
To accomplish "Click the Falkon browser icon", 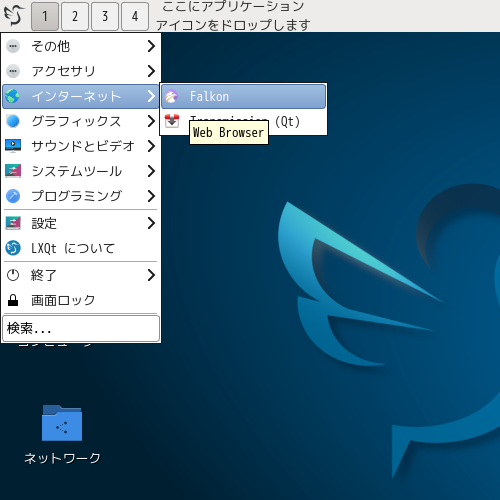I will point(172,96).
